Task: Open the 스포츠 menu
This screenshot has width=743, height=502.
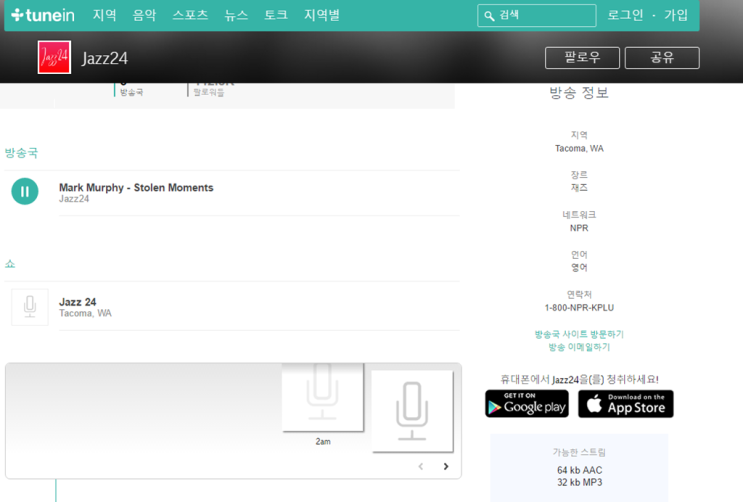Action: pyautogui.click(x=190, y=15)
